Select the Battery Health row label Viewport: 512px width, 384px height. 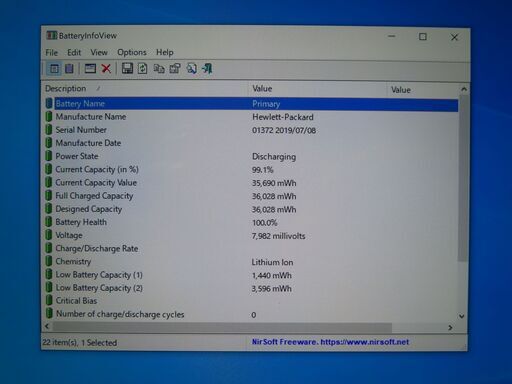click(x=81, y=222)
